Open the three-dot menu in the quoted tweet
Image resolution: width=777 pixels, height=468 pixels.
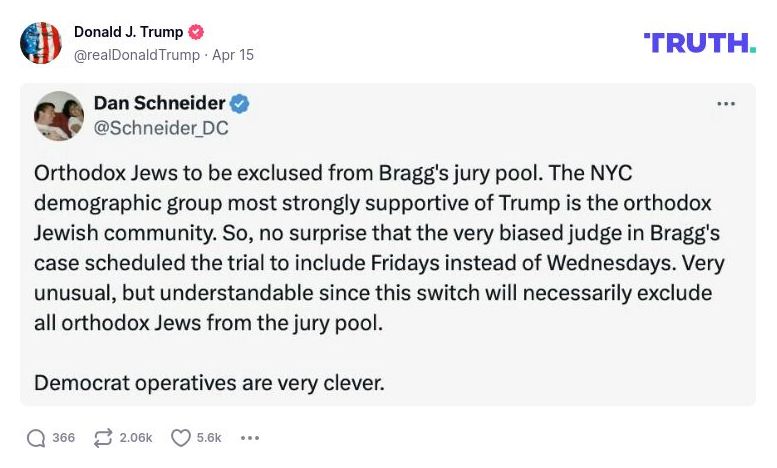point(726,104)
